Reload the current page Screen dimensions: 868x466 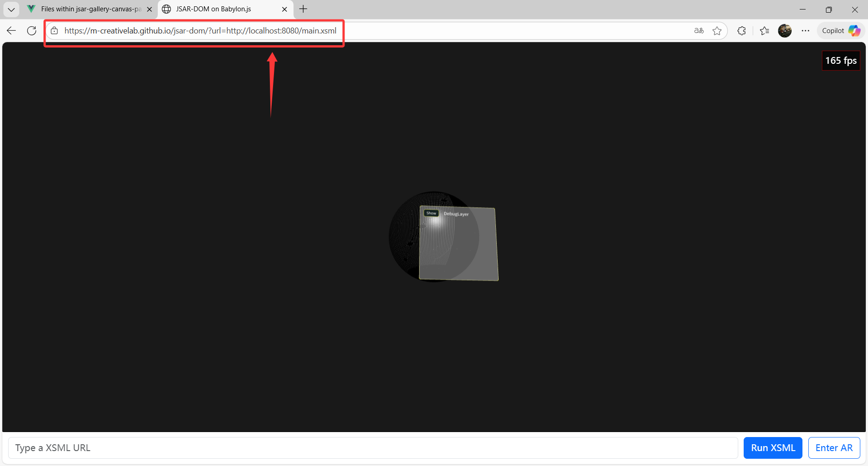click(x=32, y=31)
